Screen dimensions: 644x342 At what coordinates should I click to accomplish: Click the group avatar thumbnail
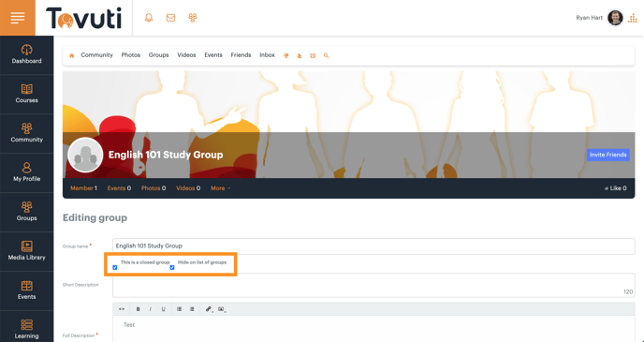tap(85, 155)
